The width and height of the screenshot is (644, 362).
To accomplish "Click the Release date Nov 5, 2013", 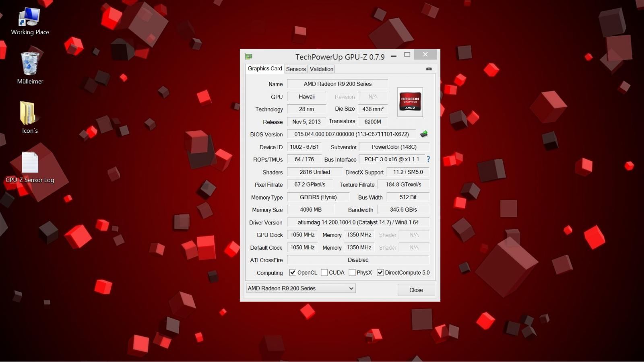I will click(x=306, y=122).
